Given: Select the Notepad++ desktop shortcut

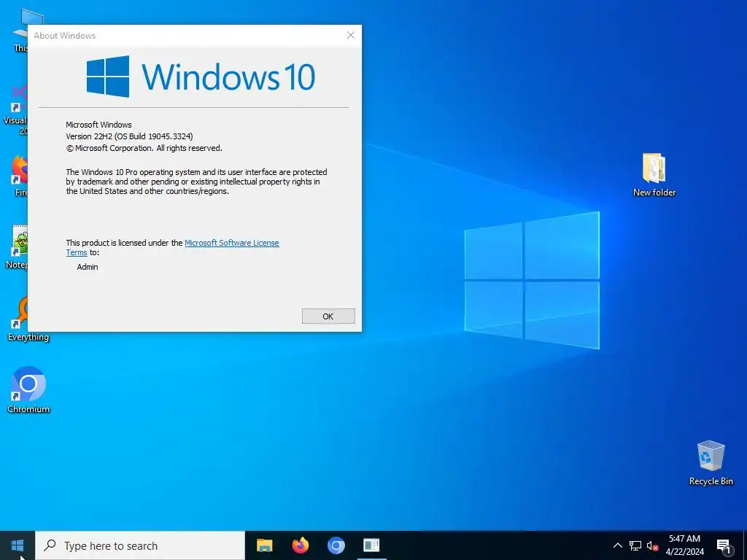Looking at the screenshot, I should coord(17,246).
